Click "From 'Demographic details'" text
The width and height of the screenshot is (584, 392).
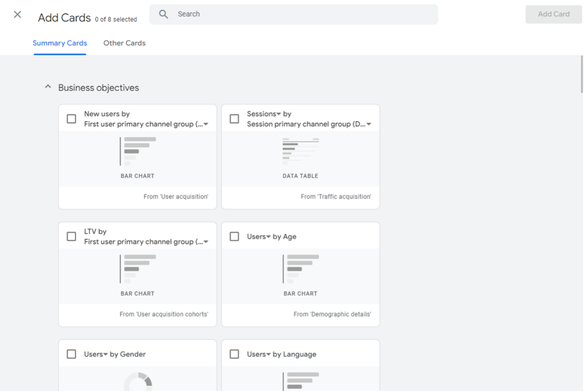(x=332, y=314)
